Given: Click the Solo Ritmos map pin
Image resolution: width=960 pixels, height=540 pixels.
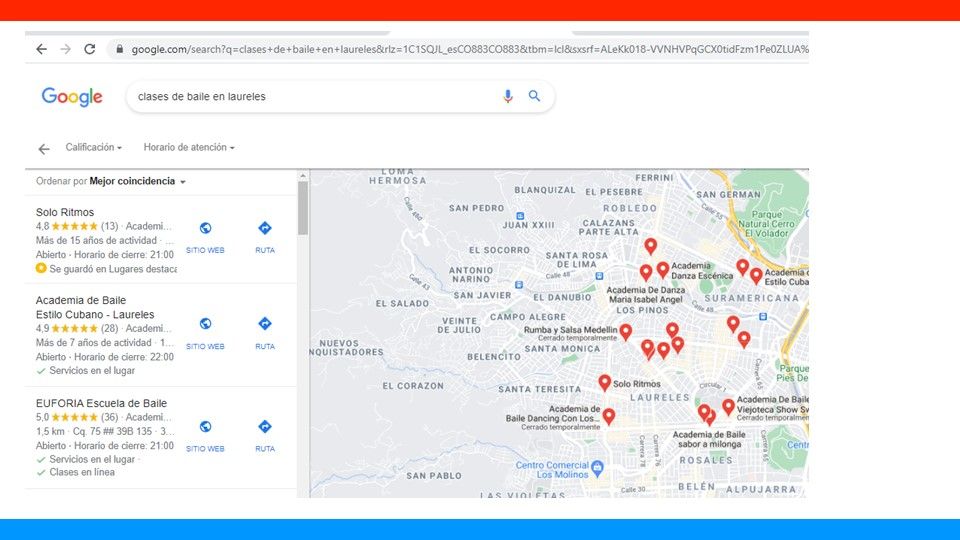Looking at the screenshot, I should tap(604, 383).
